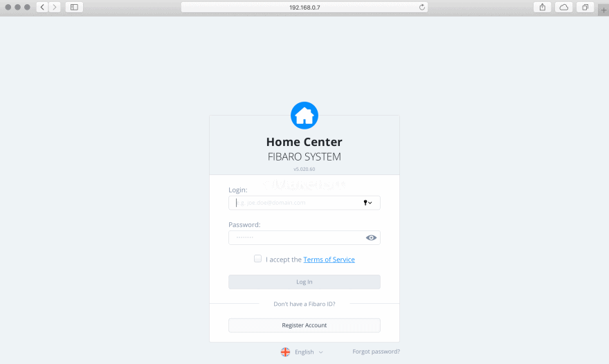The width and height of the screenshot is (609, 364).
Task: Expand the English language dropdown
Action: 309,352
